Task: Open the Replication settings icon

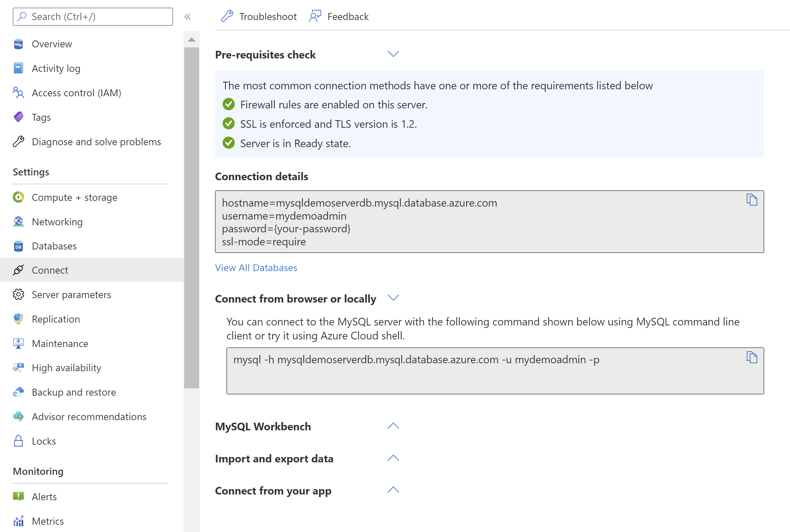Action: click(x=18, y=319)
